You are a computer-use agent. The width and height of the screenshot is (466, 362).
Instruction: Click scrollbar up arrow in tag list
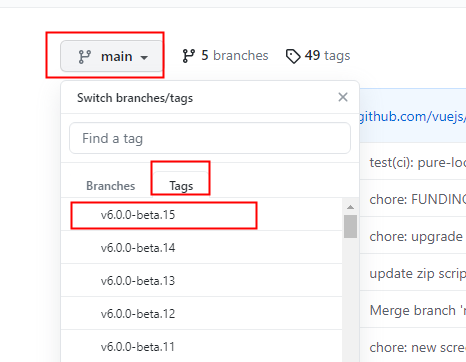tap(350, 207)
